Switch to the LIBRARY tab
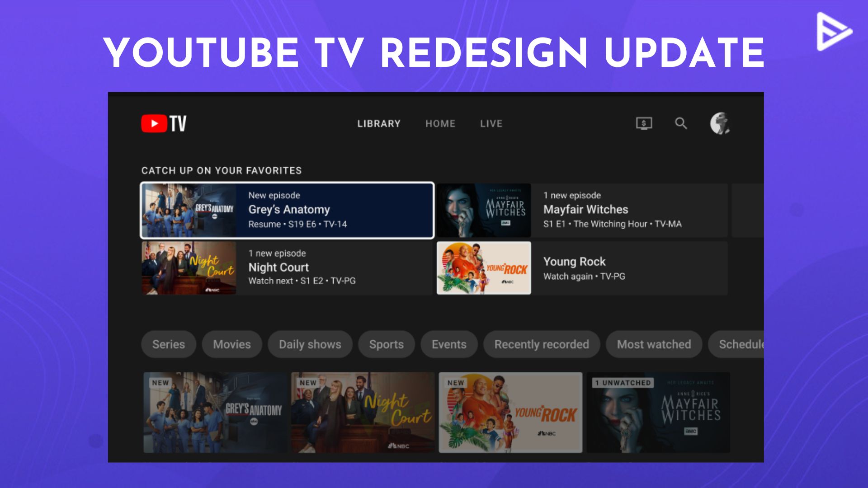 379,124
